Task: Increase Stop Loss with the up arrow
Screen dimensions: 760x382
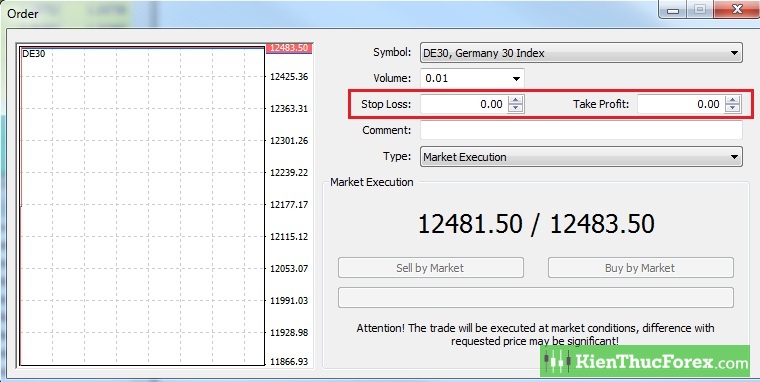Action: click(516, 100)
